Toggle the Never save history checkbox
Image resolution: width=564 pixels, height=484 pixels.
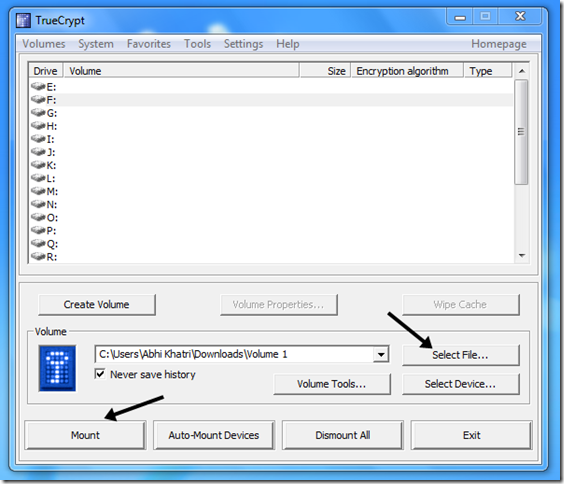tap(100, 374)
